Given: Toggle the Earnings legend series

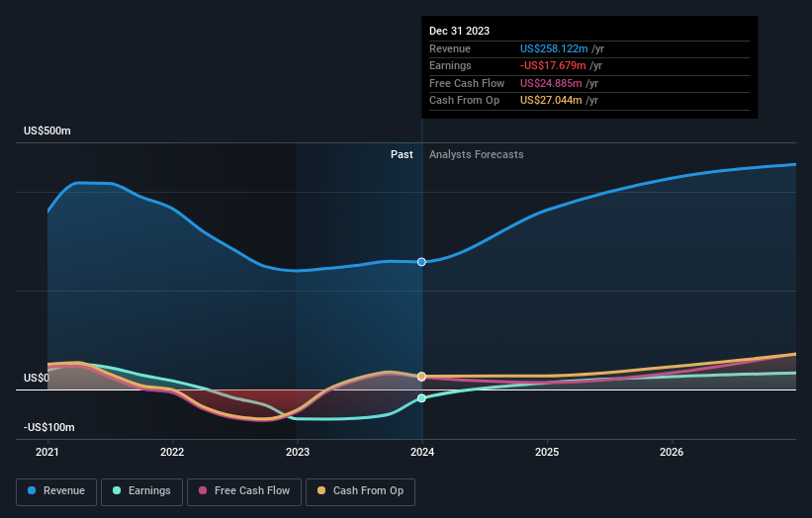Looking at the screenshot, I should pos(141,491).
